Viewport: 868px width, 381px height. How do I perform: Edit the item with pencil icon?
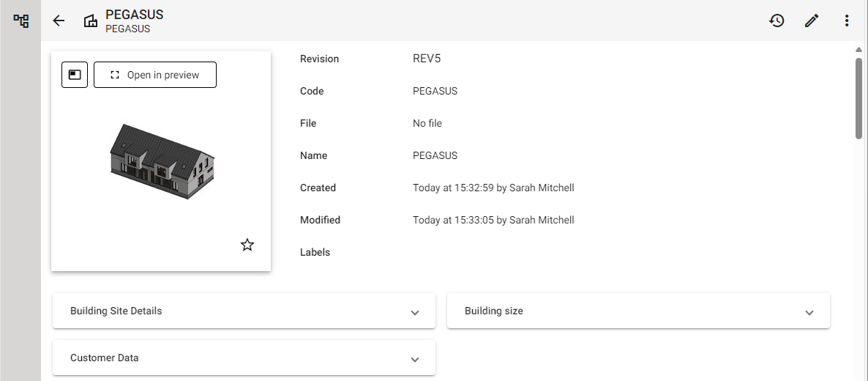click(812, 21)
